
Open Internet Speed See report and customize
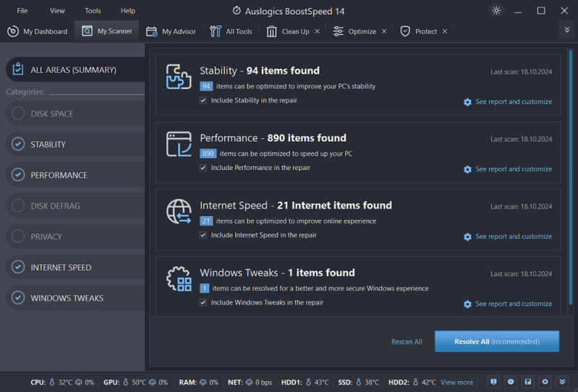click(x=508, y=237)
